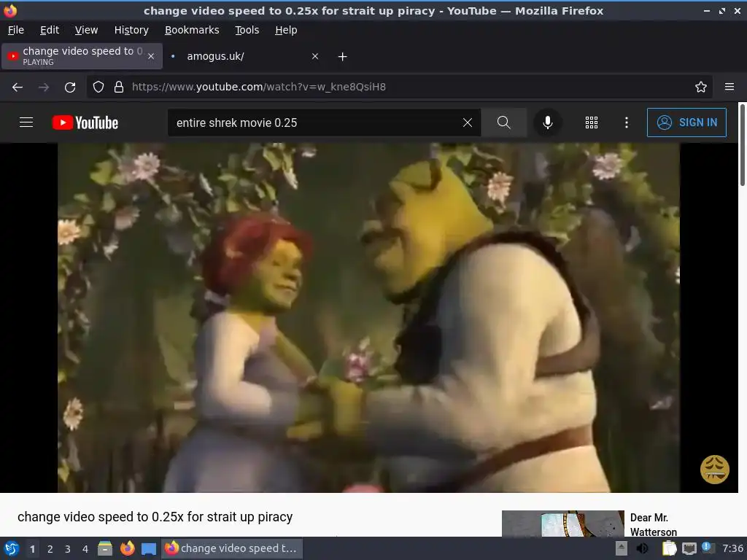Open the tracking protection shield icon
The height and width of the screenshot is (560, 747).
pos(98,87)
